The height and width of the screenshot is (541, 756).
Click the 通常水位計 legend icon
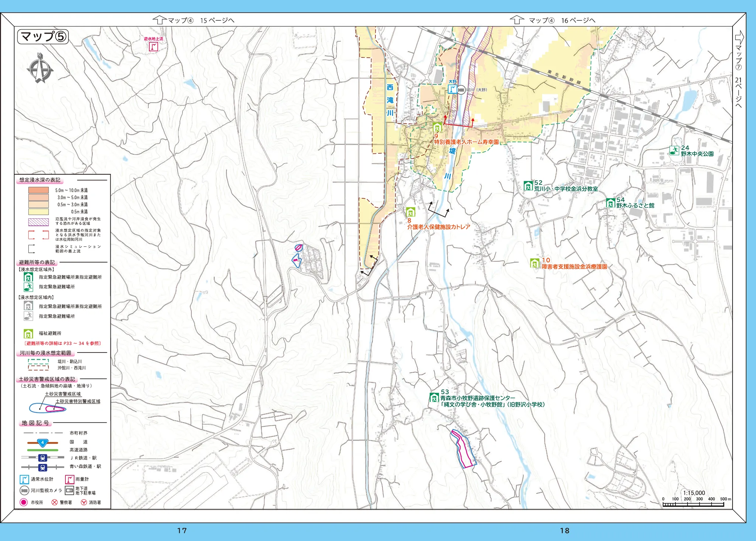tap(24, 479)
